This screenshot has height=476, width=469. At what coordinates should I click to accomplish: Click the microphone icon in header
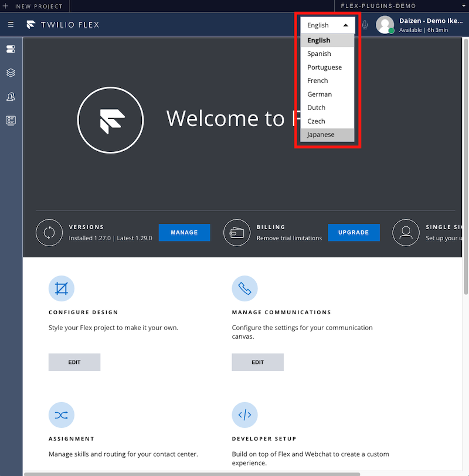[365, 25]
